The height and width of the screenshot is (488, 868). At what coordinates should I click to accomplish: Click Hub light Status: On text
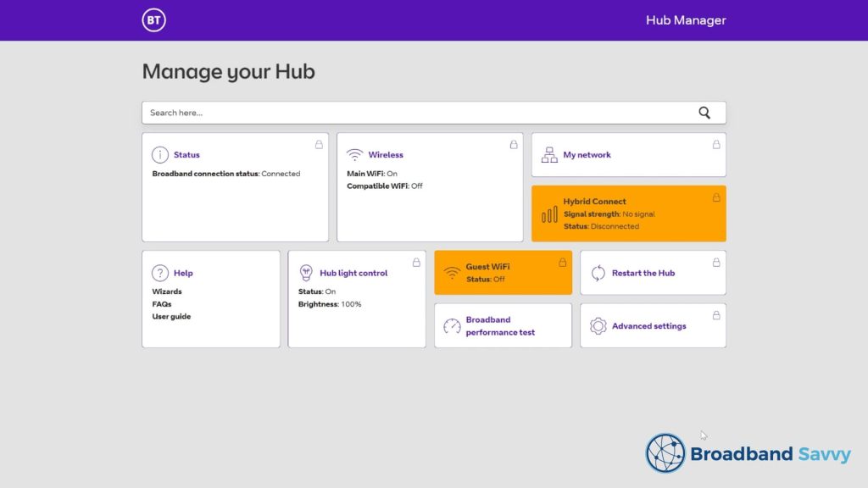317,291
